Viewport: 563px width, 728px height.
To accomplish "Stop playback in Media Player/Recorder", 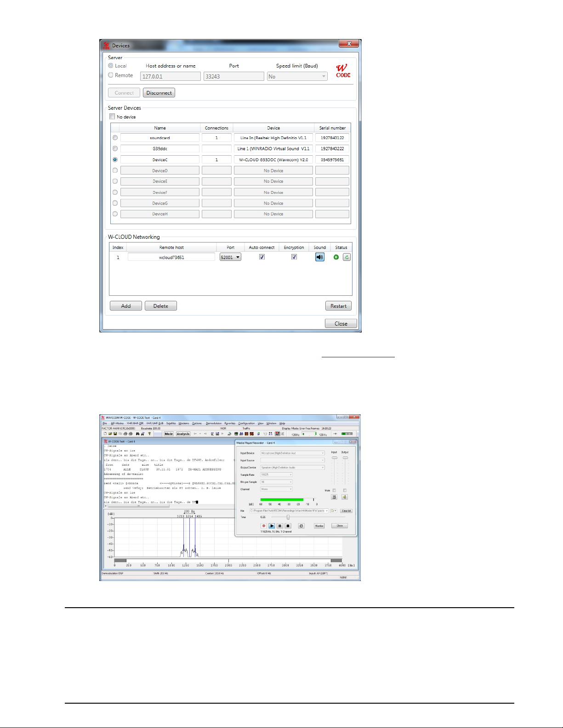I will click(x=288, y=526).
